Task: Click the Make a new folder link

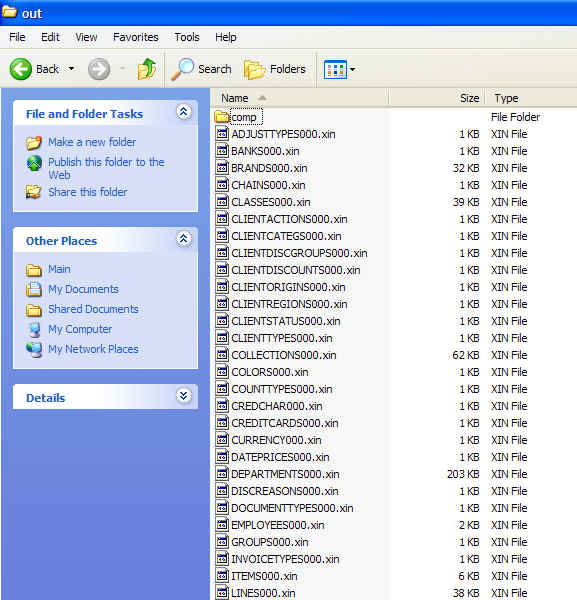Action: pos(92,142)
